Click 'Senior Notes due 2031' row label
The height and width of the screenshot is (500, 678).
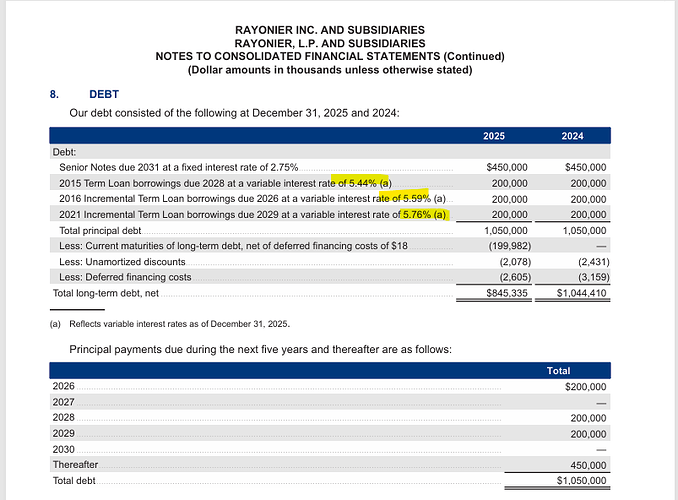pyautogui.click(x=179, y=167)
